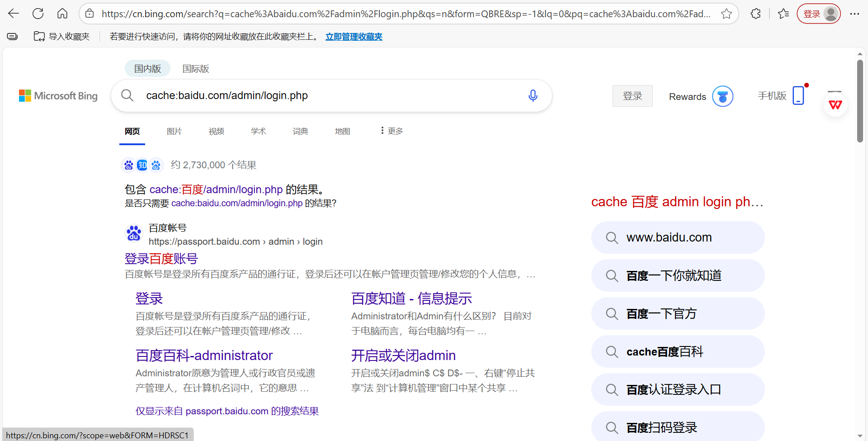Show only results from passport.baidu.com
This screenshot has width=868, height=441.
[227, 411]
